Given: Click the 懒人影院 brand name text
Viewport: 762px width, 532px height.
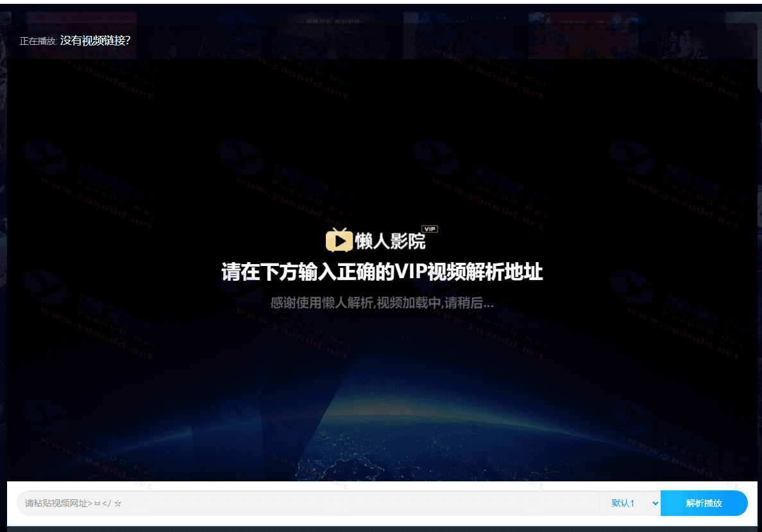Looking at the screenshot, I should click(390, 242).
